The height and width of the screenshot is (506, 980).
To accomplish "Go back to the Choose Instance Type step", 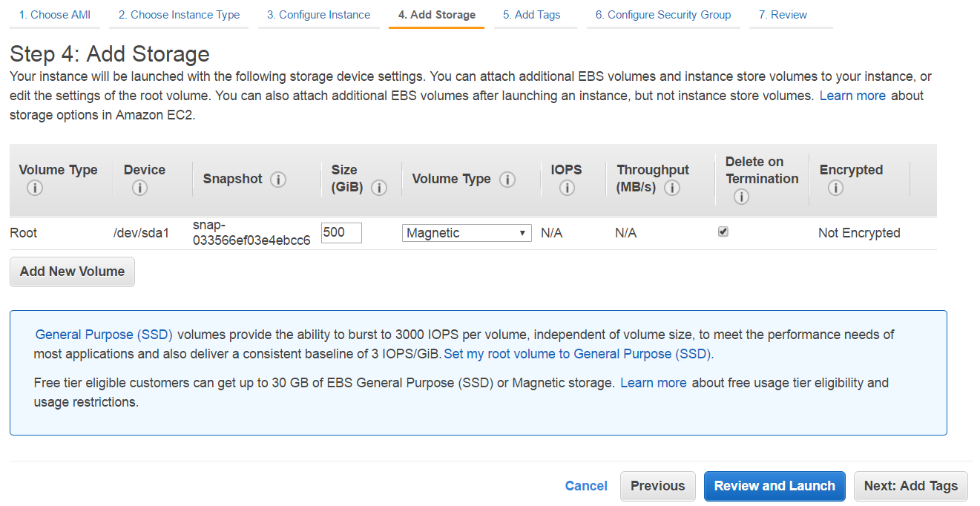I will pyautogui.click(x=178, y=14).
